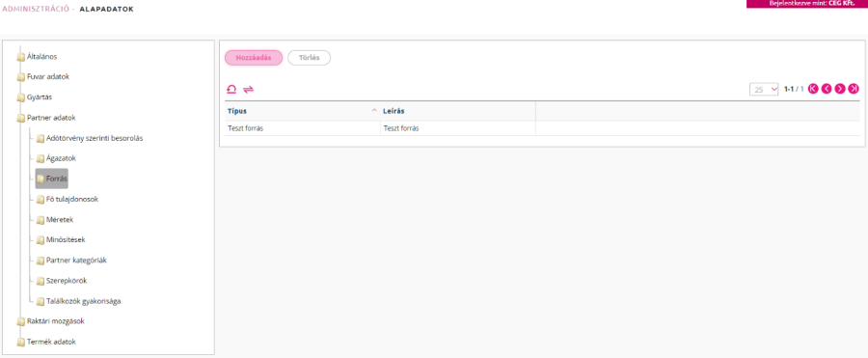
Task: Click the sort arrow in Típus column
Action: (x=375, y=111)
